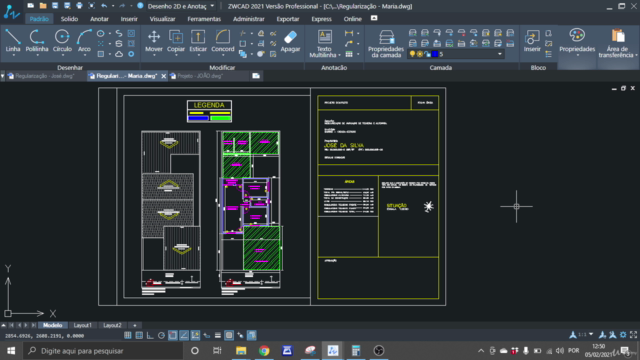640x360 pixels.
Task: Open the Visualizar ribbon tab
Action: pyautogui.click(x=162, y=19)
